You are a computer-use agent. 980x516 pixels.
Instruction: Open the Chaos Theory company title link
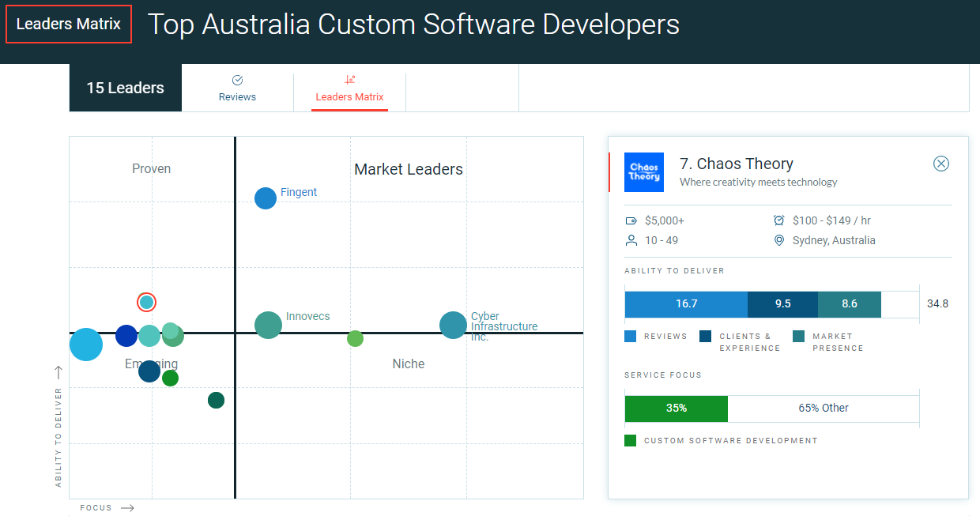pos(737,164)
